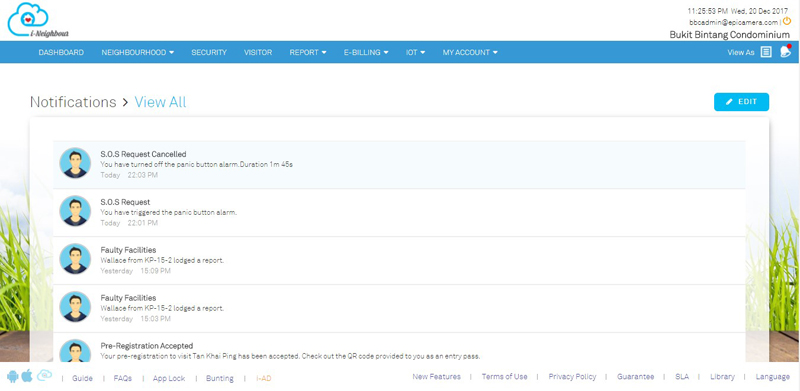Expand the IoT dropdown menu
The height and width of the screenshot is (391, 800).
point(415,53)
